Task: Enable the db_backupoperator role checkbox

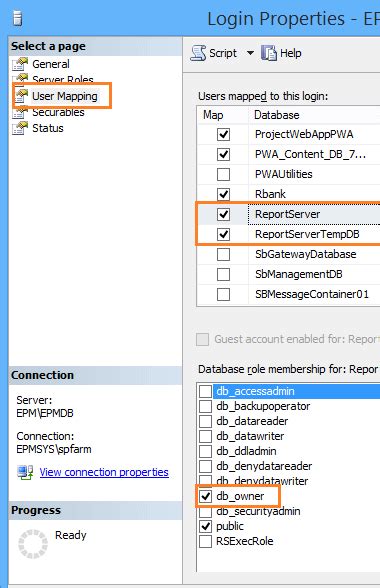Action: point(205,406)
